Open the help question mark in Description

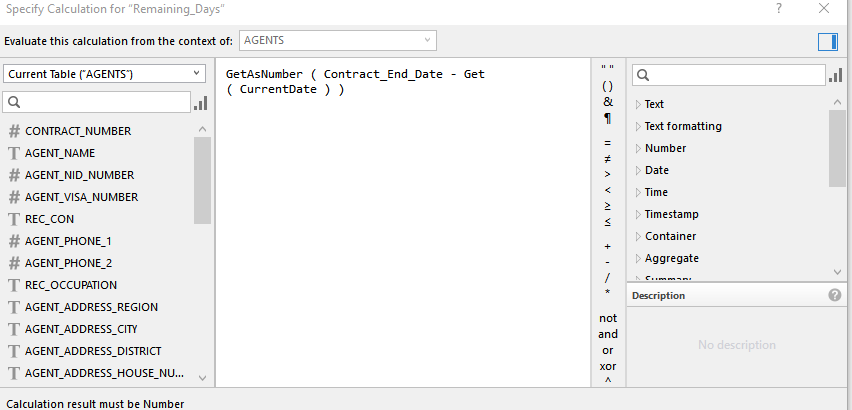[x=835, y=295]
